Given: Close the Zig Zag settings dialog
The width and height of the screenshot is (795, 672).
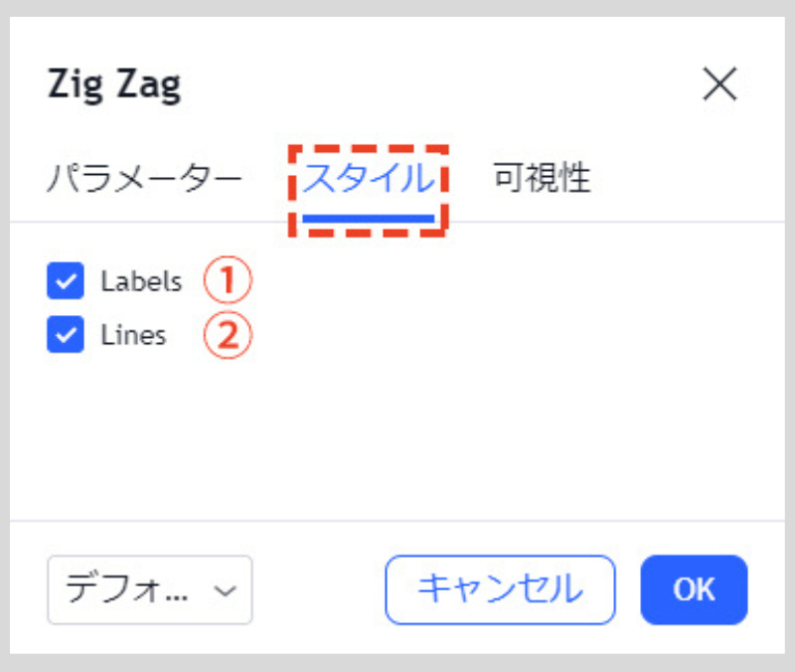Looking at the screenshot, I should [x=718, y=84].
